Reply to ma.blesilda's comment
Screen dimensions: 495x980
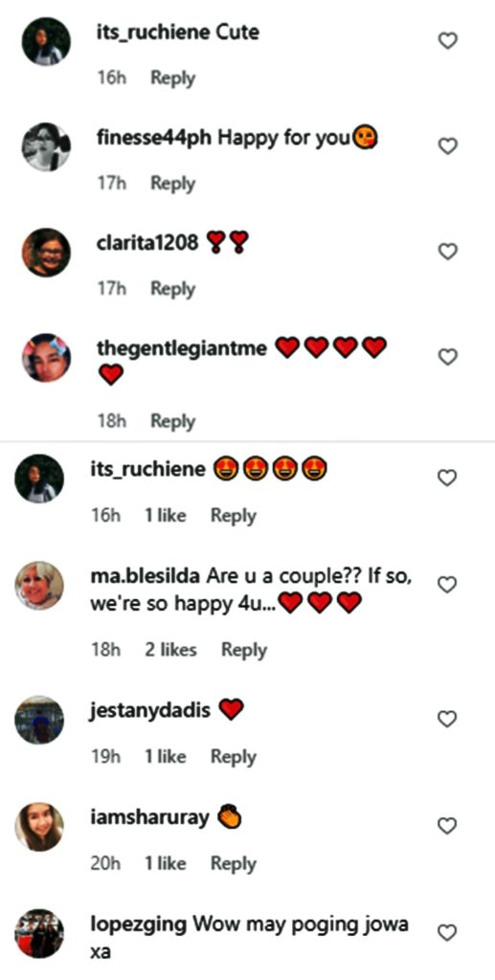pos(244,650)
